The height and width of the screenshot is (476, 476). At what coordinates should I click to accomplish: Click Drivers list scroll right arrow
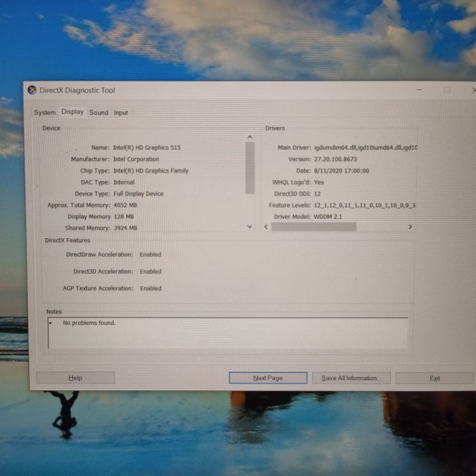click(410, 227)
